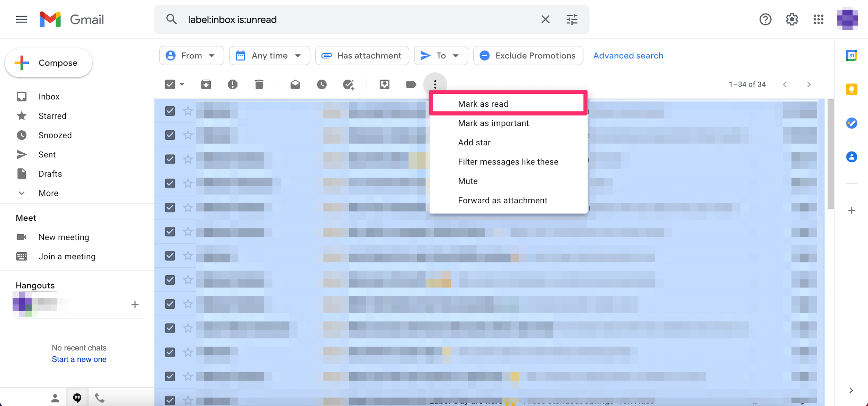Click the Delete icon in toolbar
Image resolution: width=868 pixels, height=406 pixels.
(x=259, y=84)
